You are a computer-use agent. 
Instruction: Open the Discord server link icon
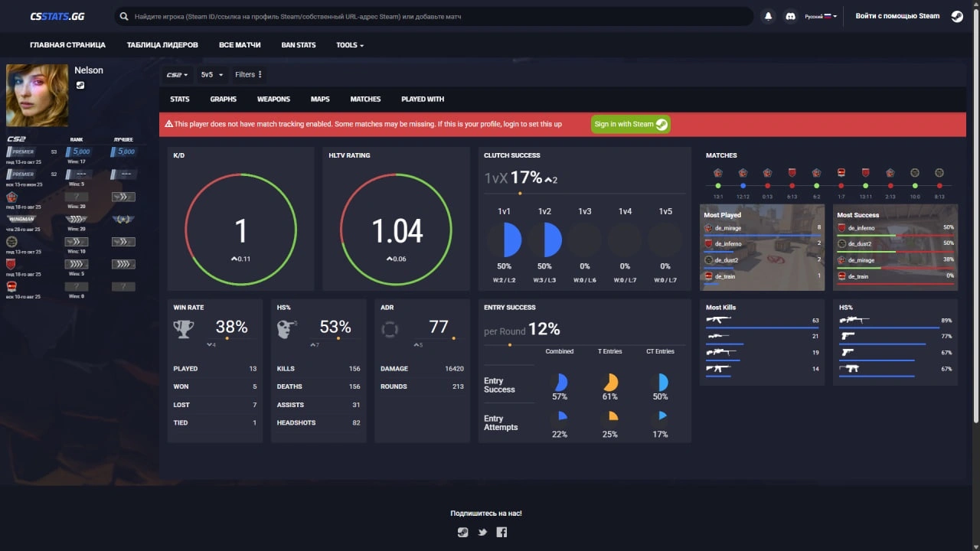point(790,16)
